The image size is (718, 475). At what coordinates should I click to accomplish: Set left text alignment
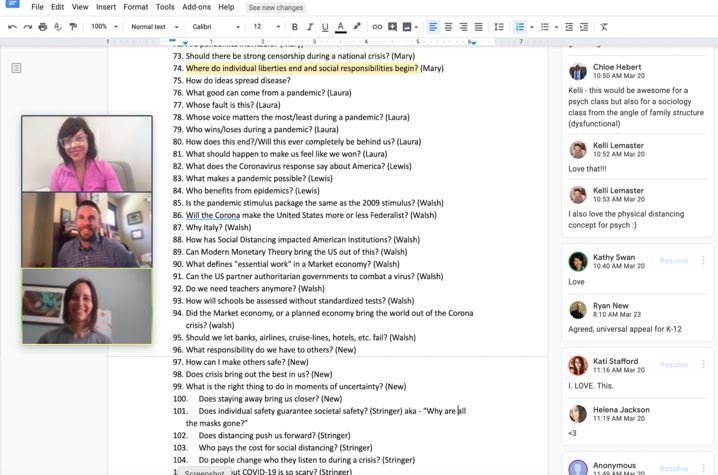click(x=433, y=27)
